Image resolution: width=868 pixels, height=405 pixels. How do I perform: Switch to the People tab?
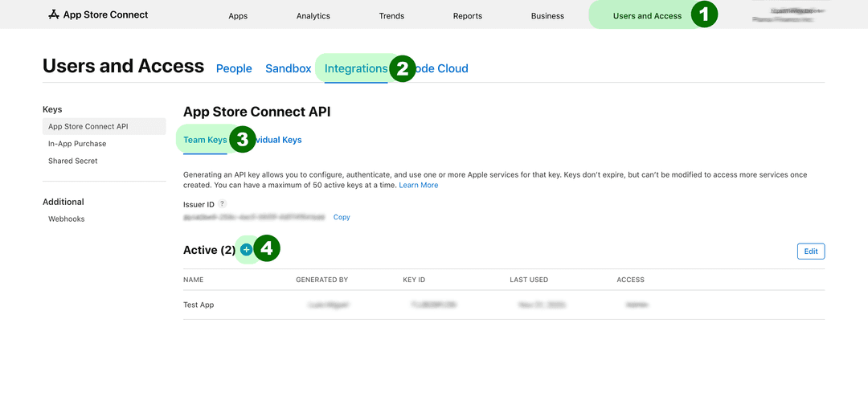click(234, 68)
